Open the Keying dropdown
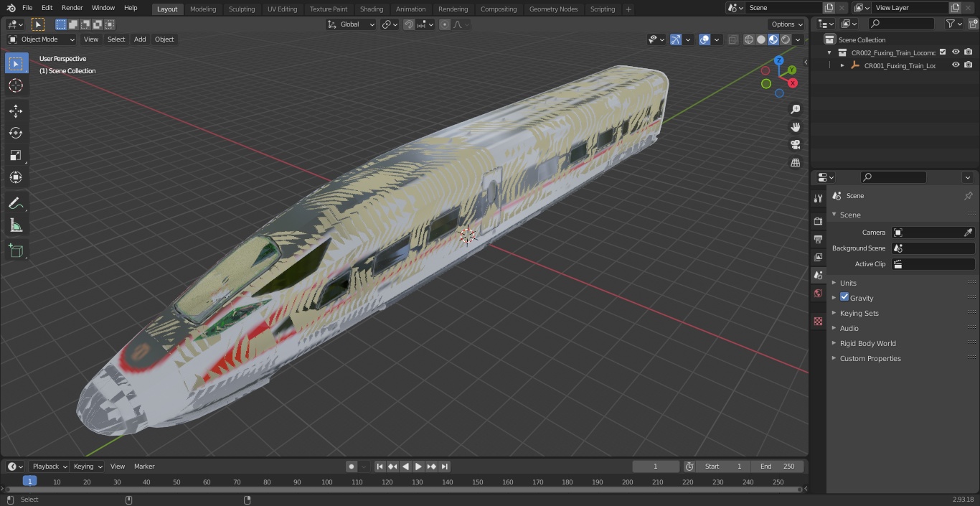This screenshot has height=506, width=980. tap(88, 467)
